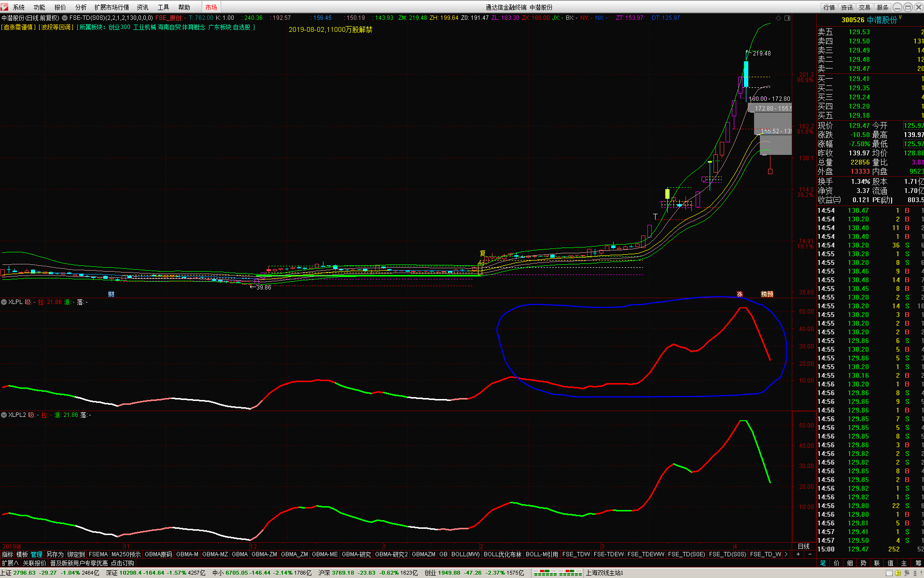
Task: Select the 主 main-force tab
Action: coord(904,563)
